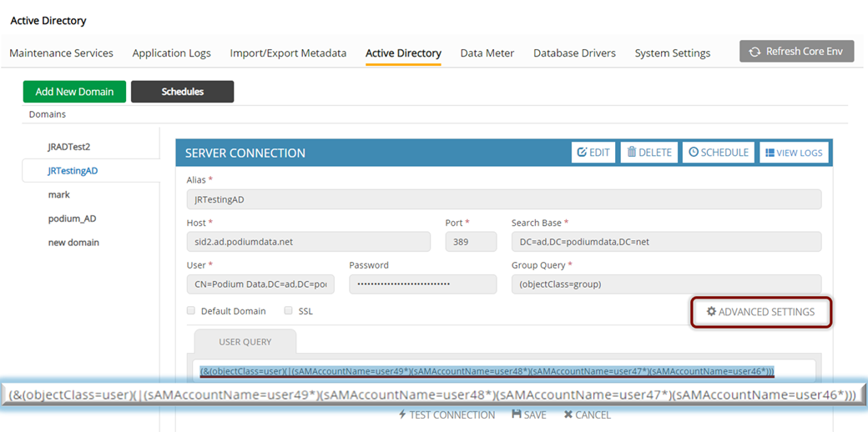Open the User Query tab
This screenshot has width=868, height=432.
click(245, 342)
